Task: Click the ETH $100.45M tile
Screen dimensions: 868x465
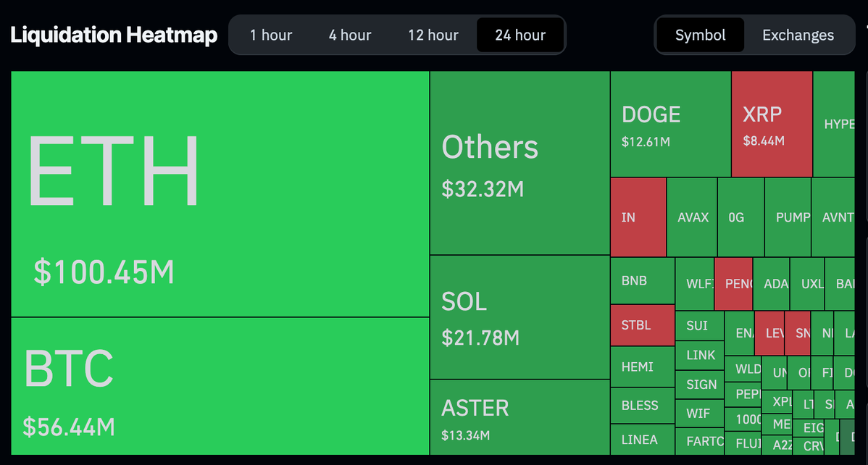Action: [x=220, y=193]
